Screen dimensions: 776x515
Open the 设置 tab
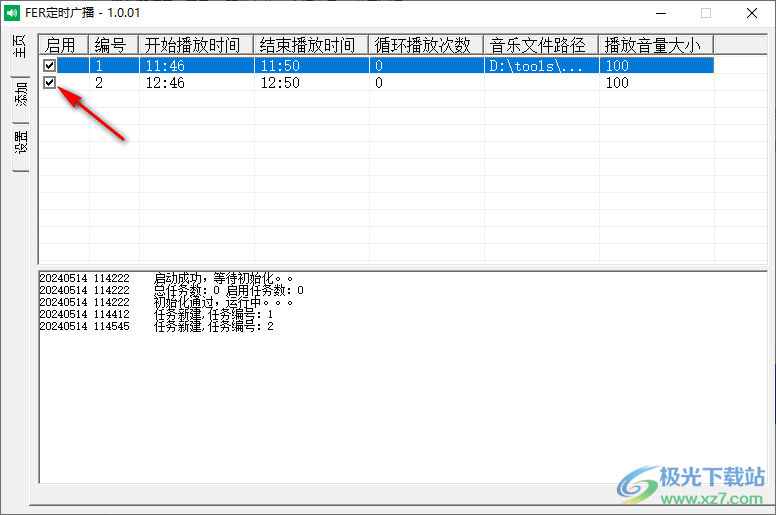[x=19, y=145]
